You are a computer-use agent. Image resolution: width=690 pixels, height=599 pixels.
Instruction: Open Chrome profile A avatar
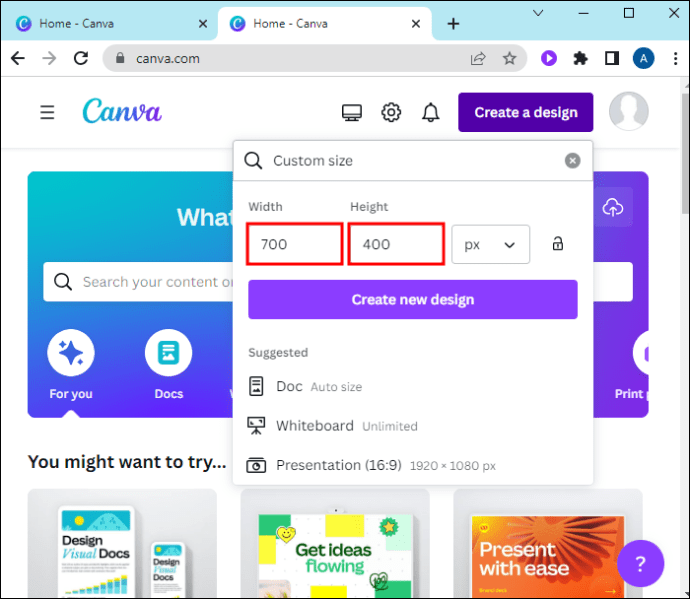click(x=643, y=58)
